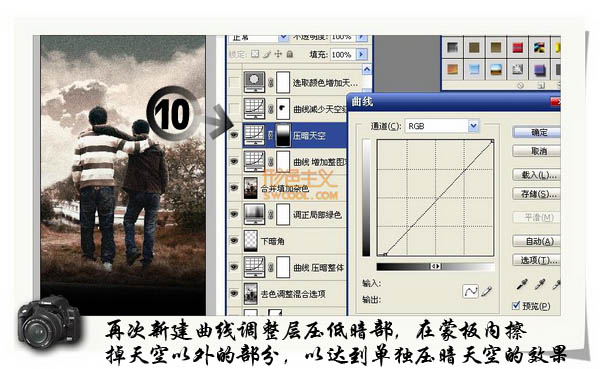Show the 选取颜色增加天 layer

(234, 82)
